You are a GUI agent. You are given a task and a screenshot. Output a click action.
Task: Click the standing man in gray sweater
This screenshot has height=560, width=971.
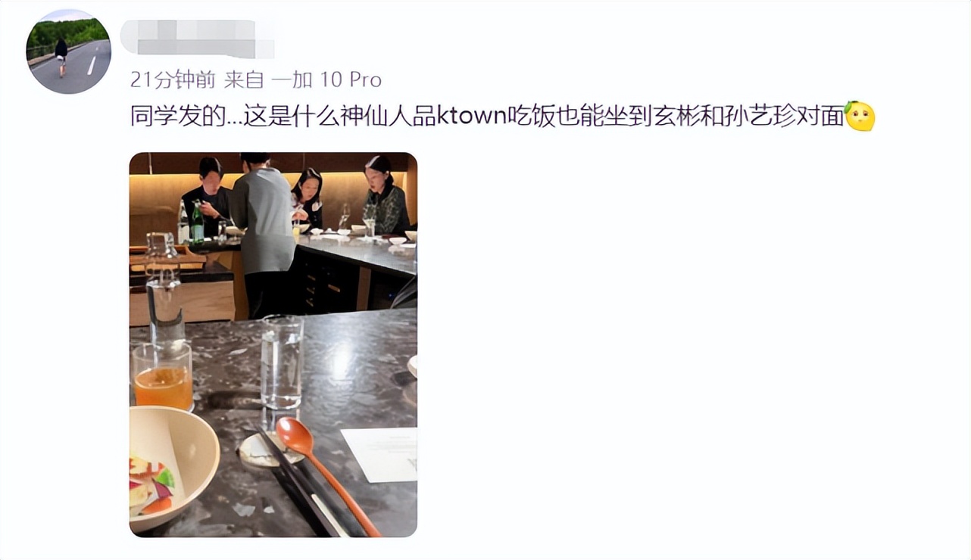pyautogui.click(x=262, y=235)
